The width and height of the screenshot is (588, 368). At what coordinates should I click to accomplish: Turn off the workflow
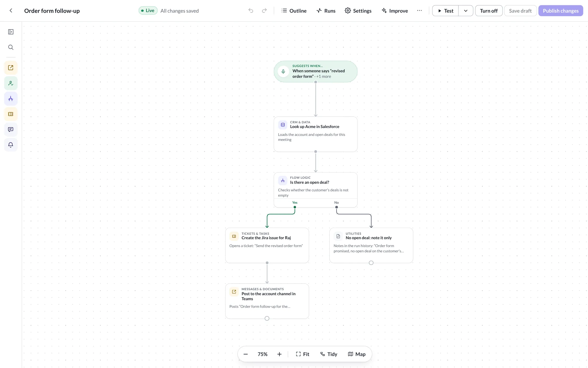tap(489, 11)
